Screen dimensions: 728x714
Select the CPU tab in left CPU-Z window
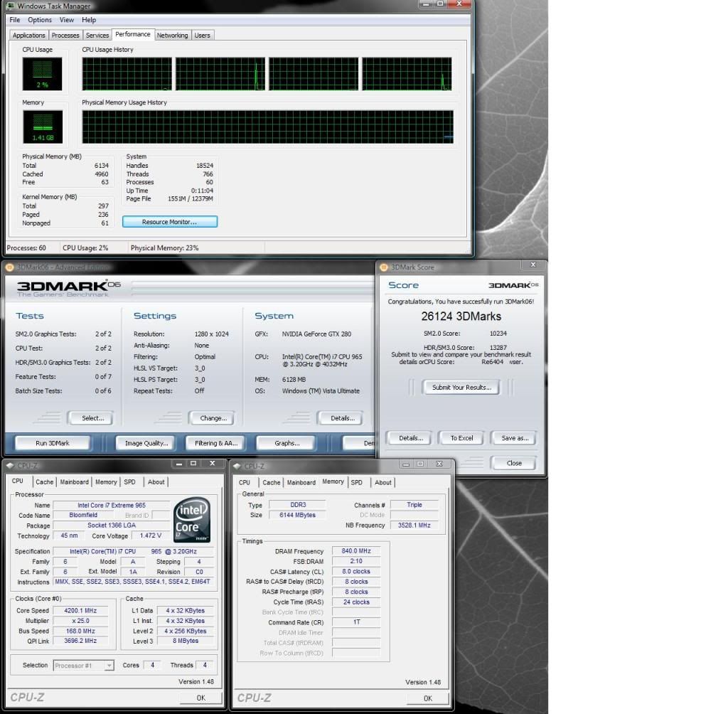tap(18, 481)
